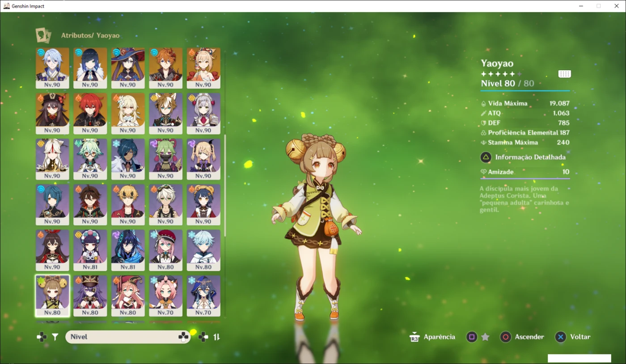Select Chevreuse portrait with tall black hat
This screenshot has height=364, width=626.
click(90, 296)
